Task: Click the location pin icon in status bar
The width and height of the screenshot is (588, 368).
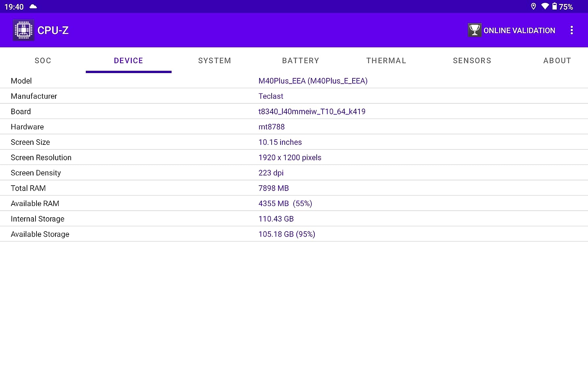Action: pos(533,6)
